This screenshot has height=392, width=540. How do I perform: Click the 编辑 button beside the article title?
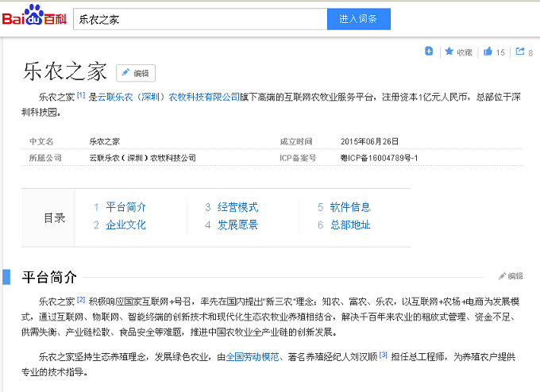136,73
